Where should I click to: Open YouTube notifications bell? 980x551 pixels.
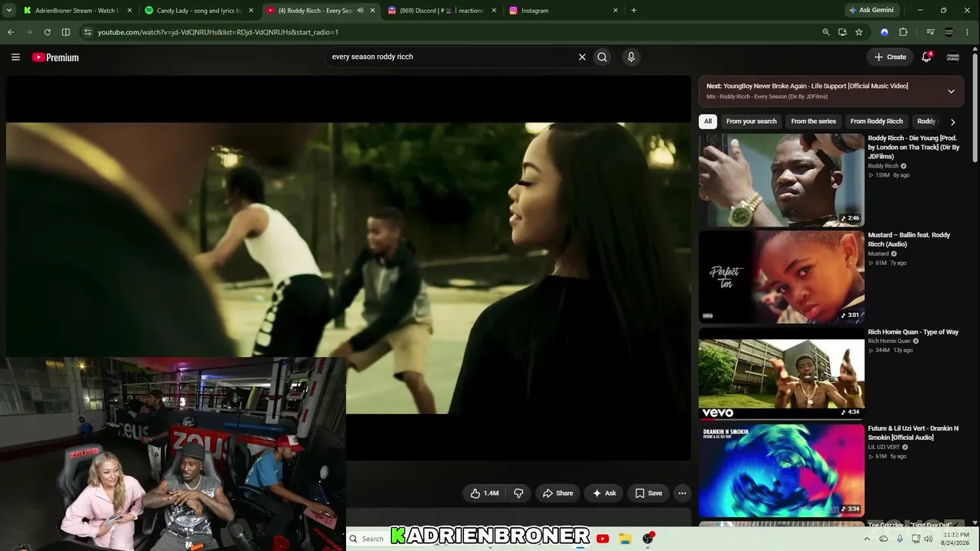point(926,57)
